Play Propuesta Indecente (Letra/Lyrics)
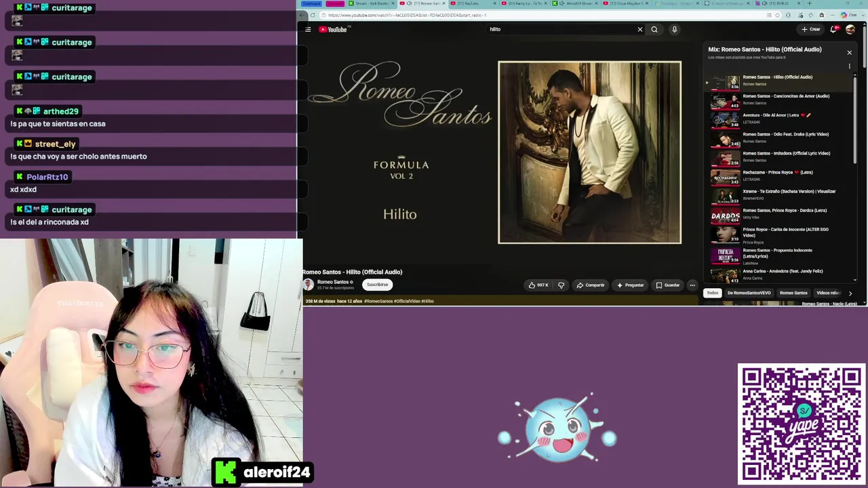The width and height of the screenshot is (868, 488). click(778, 255)
